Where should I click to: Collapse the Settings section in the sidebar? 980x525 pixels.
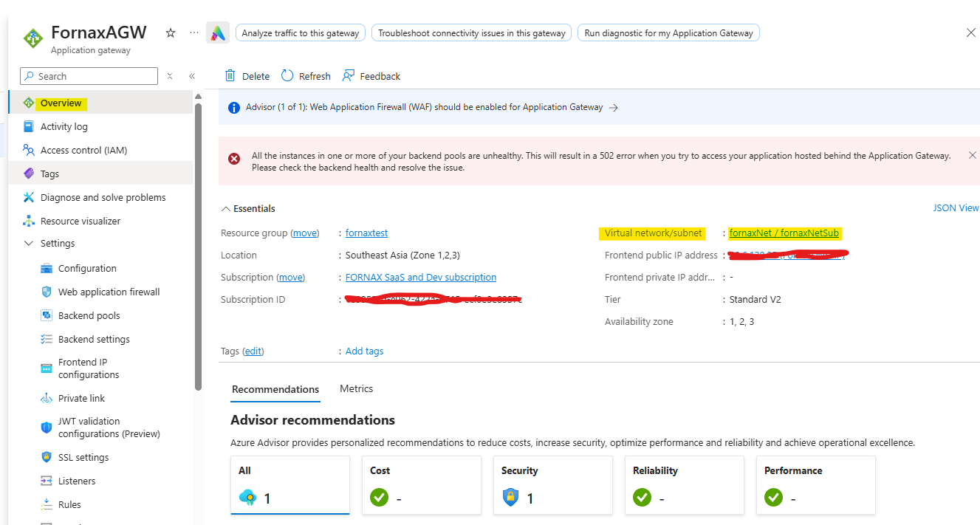click(x=29, y=243)
